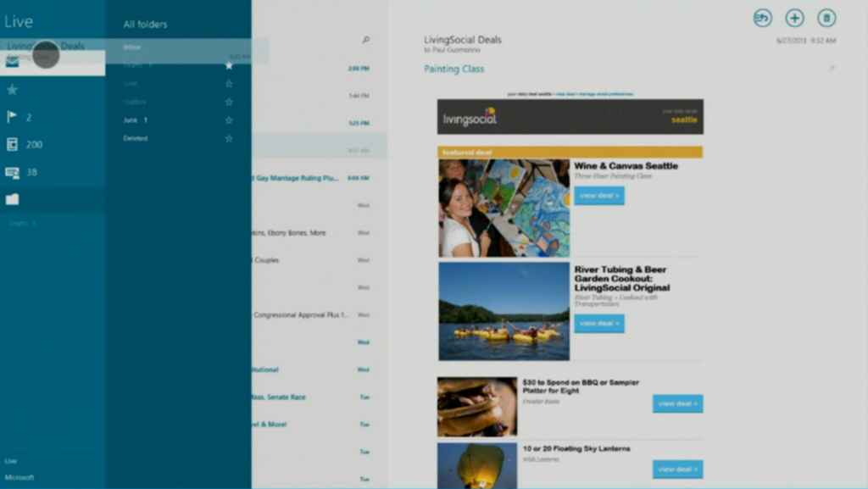The image size is (868, 489).
Task: Open the Wine & Canvas painting class photo
Action: click(504, 208)
